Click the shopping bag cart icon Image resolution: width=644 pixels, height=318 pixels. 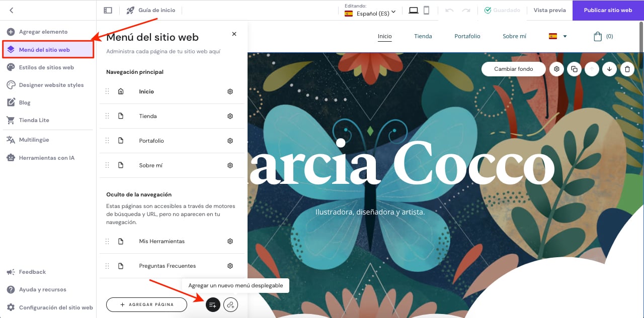(x=598, y=36)
